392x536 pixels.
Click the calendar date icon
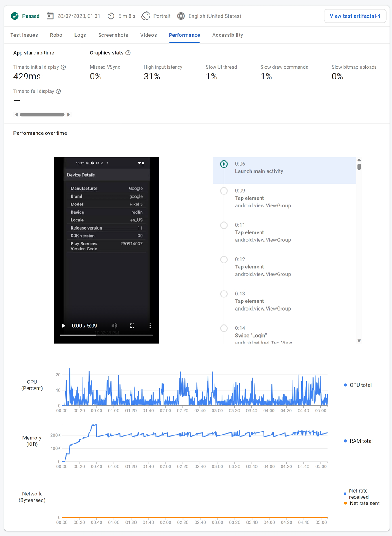pyautogui.click(x=50, y=16)
